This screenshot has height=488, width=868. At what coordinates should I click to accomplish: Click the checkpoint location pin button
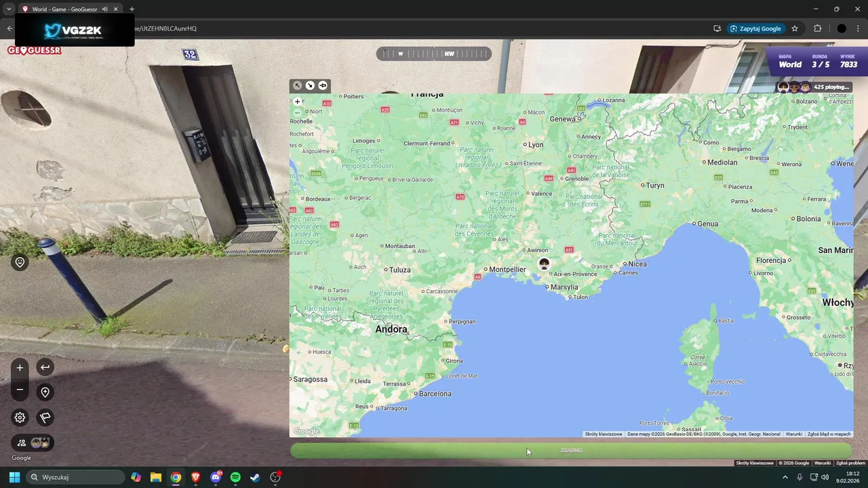[x=45, y=392]
